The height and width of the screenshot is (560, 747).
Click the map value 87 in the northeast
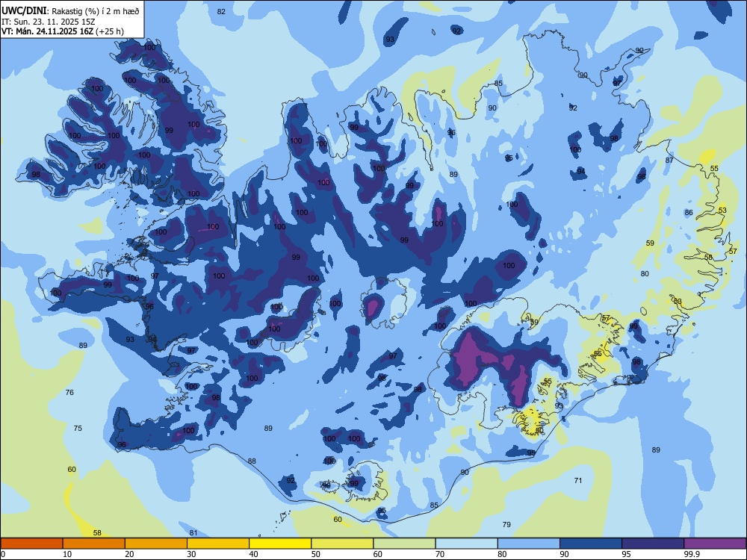[x=669, y=160]
